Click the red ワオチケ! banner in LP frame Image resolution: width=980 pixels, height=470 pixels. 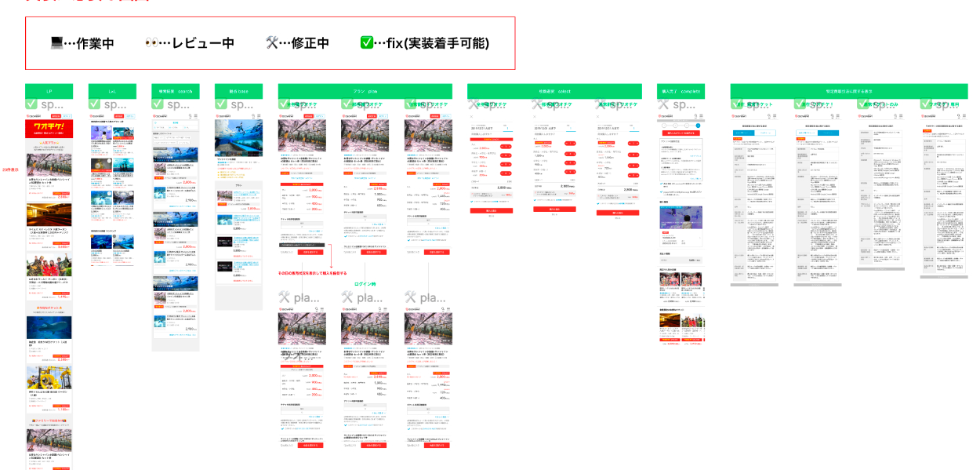tap(49, 128)
